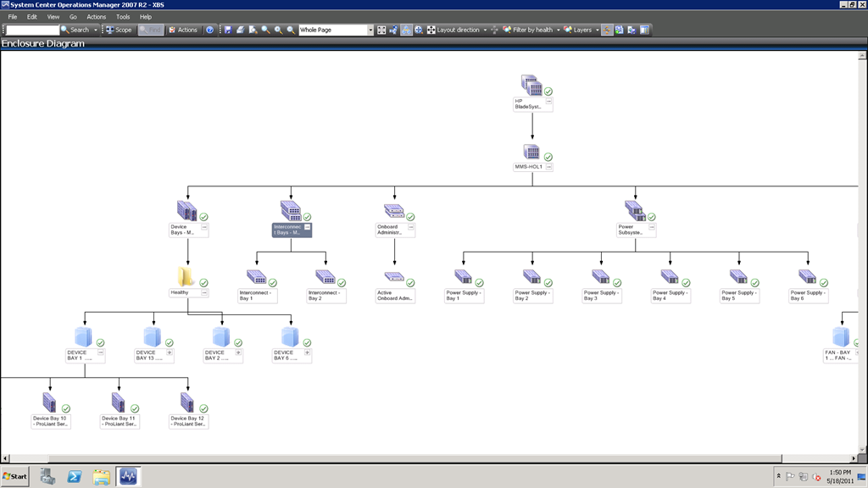Open the Actions menu in menu bar
This screenshot has height=488, width=868.
(97, 17)
